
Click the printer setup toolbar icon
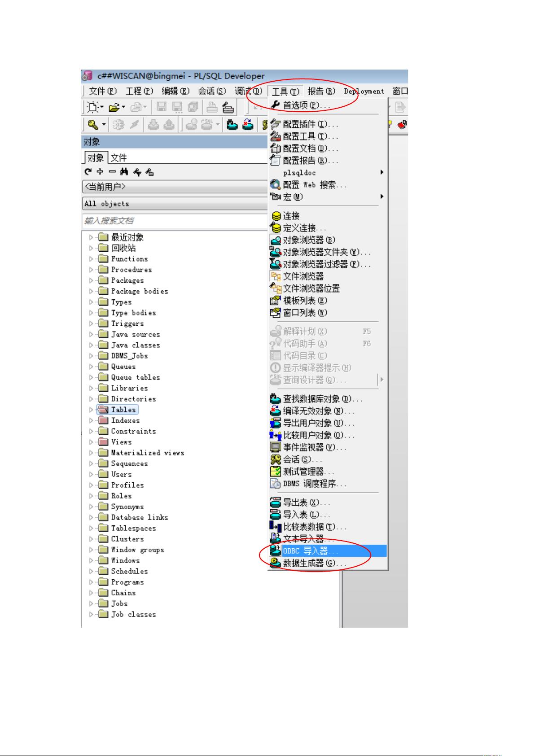(x=228, y=107)
